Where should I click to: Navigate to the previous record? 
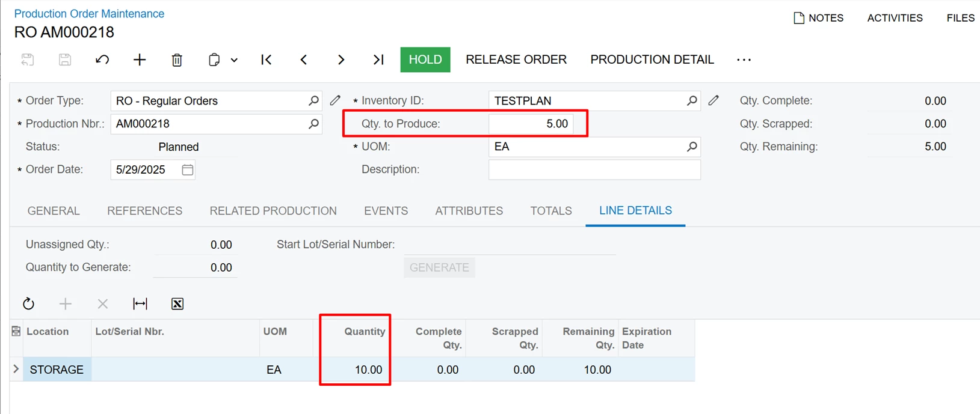[x=304, y=59]
